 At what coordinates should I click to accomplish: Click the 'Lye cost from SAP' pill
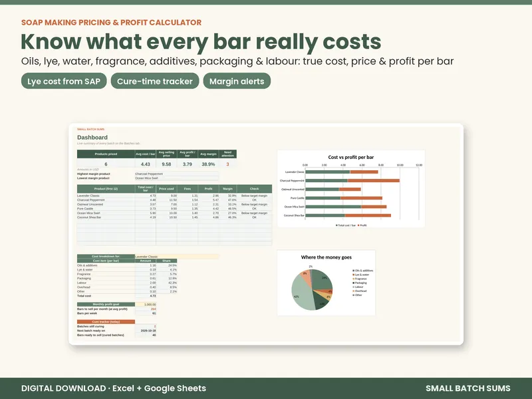64,81
